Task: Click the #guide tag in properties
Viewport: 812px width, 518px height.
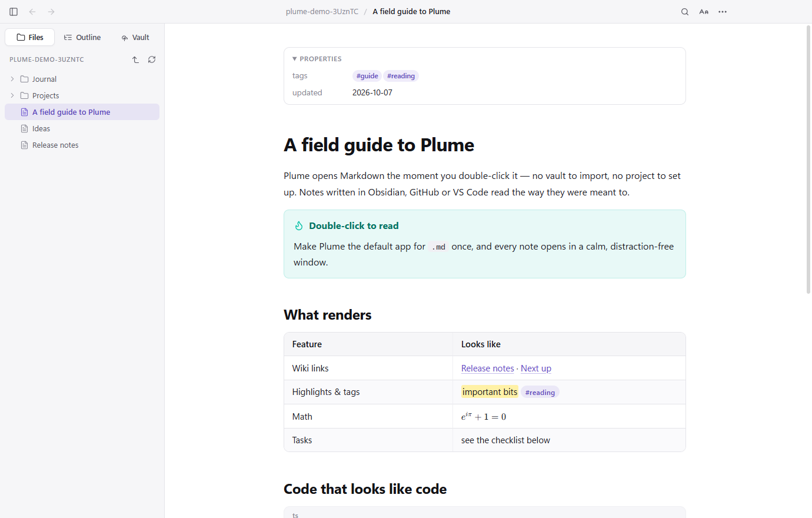Action: tap(367, 76)
